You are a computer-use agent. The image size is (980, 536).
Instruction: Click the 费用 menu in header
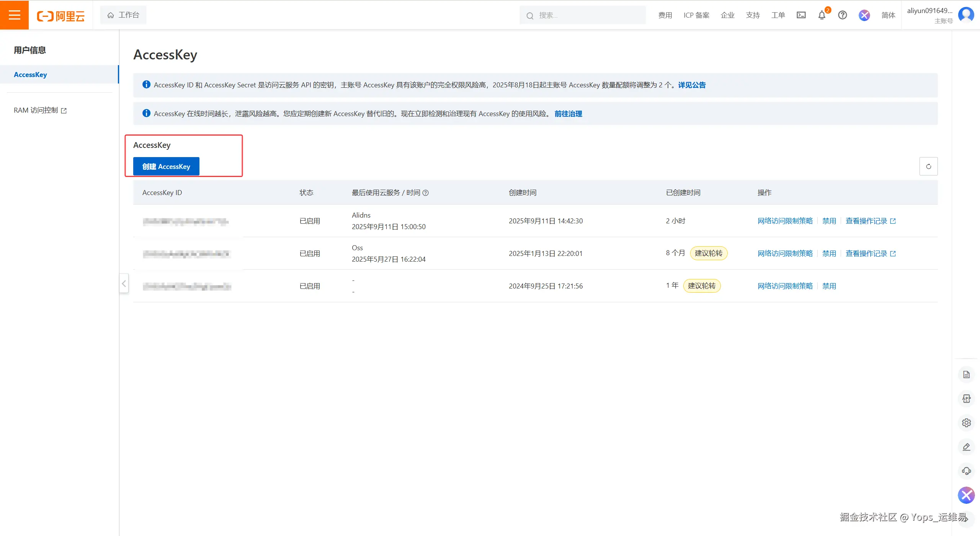(x=665, y=15)
